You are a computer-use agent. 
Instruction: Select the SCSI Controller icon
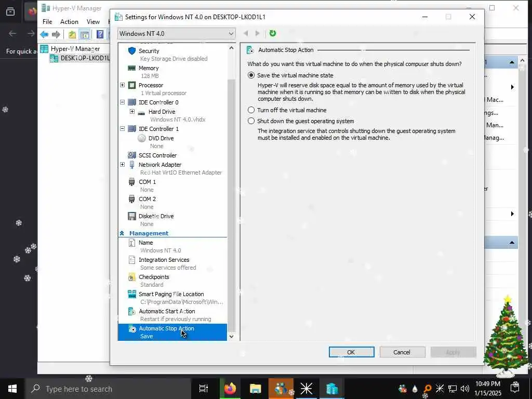(x=132, y=155)
